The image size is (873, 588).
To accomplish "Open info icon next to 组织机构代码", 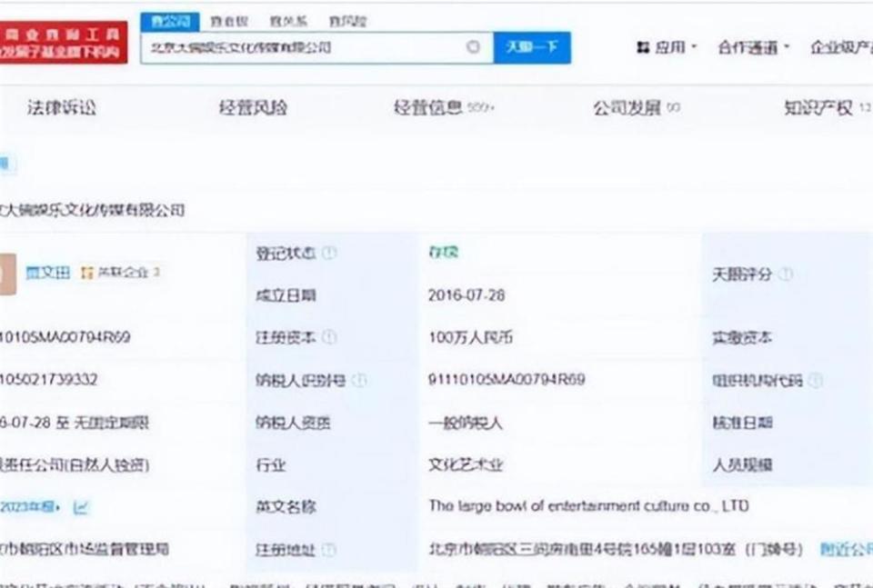I will [x=816, y=380].
